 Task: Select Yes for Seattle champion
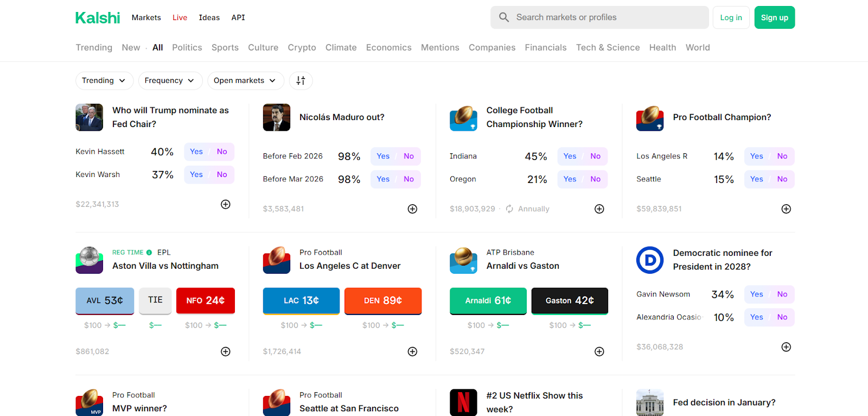point(756,179)
